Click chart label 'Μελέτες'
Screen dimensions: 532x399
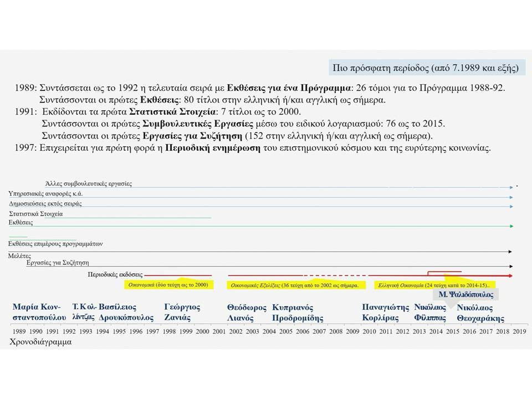coord(19,256)
